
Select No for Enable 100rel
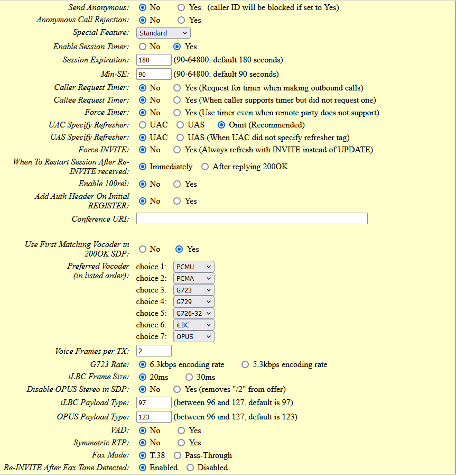tap(143, 184)
